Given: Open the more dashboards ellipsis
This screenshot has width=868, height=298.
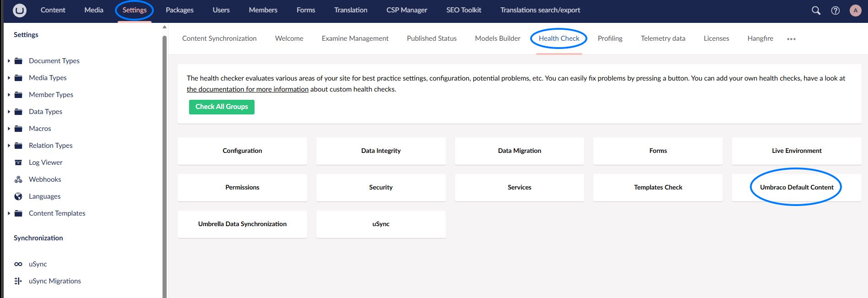Looking at the screenshot, I should click(791, 39).
